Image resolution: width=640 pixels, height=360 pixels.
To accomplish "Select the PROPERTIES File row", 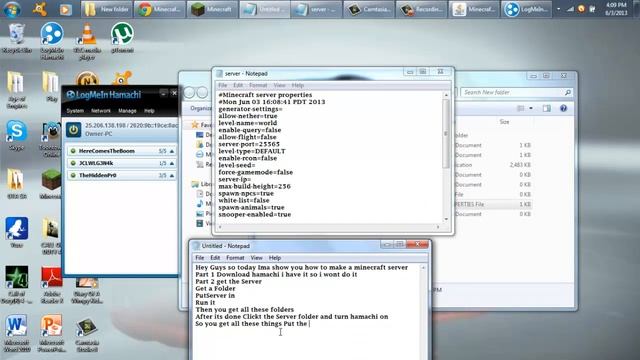I will (x=493, y=204).
